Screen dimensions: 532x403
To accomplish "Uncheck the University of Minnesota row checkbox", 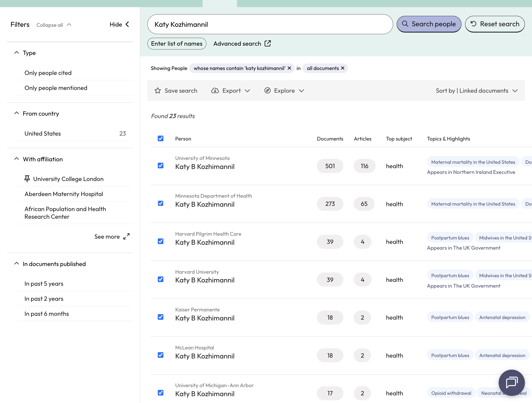I will (160, 165).
